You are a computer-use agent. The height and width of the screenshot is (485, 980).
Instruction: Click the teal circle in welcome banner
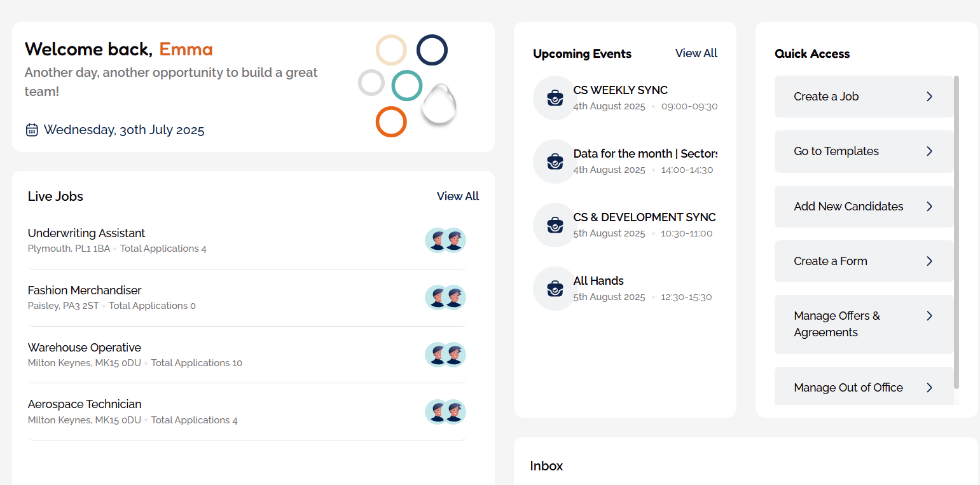click(407, 86)
